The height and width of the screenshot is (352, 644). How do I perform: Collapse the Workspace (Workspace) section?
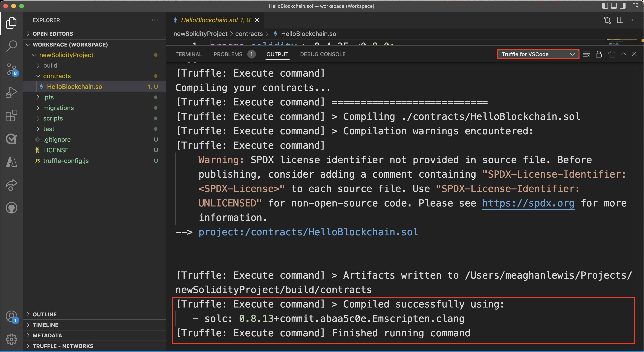[x=94, y=45]
